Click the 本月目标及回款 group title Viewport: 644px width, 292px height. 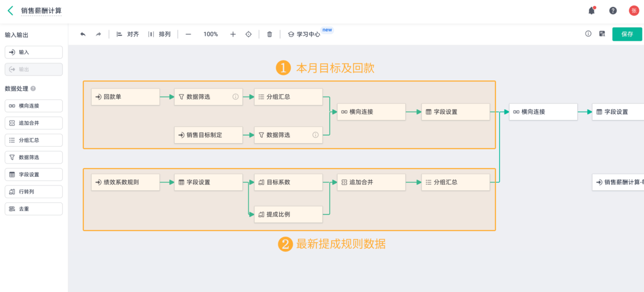pos(335,68)
